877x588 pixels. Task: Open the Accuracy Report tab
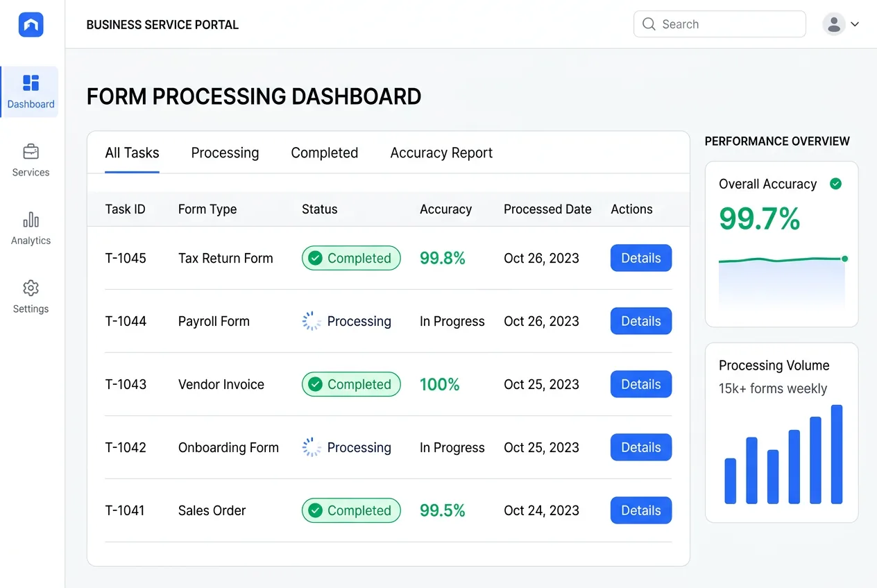pos(441,153)
